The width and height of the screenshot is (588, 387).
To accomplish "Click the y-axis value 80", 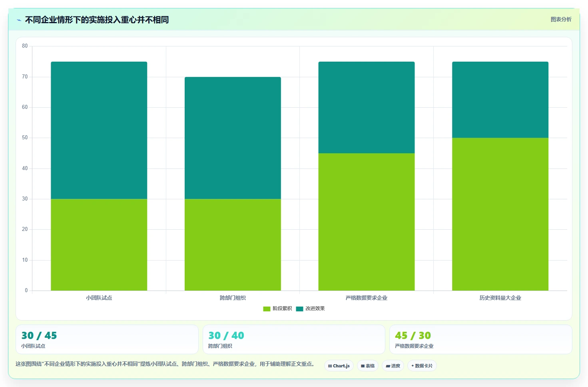I will [x=25, y=46].
